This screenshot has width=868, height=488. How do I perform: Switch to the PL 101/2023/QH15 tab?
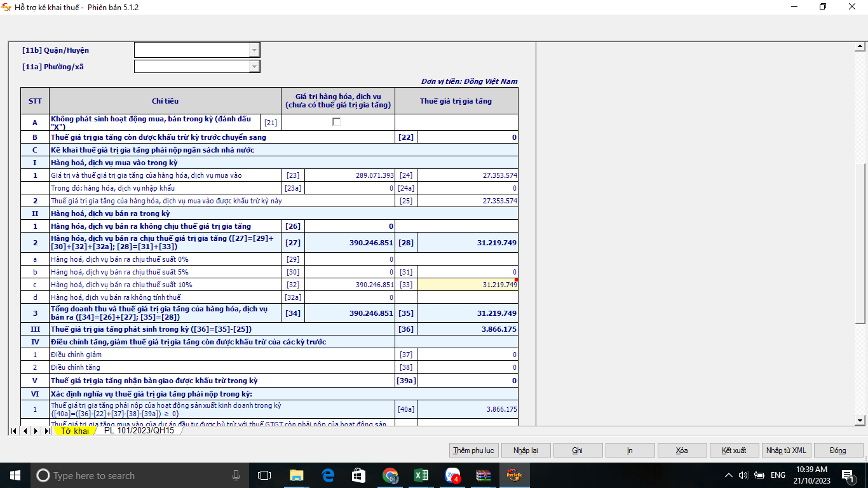tap(139, 431)
